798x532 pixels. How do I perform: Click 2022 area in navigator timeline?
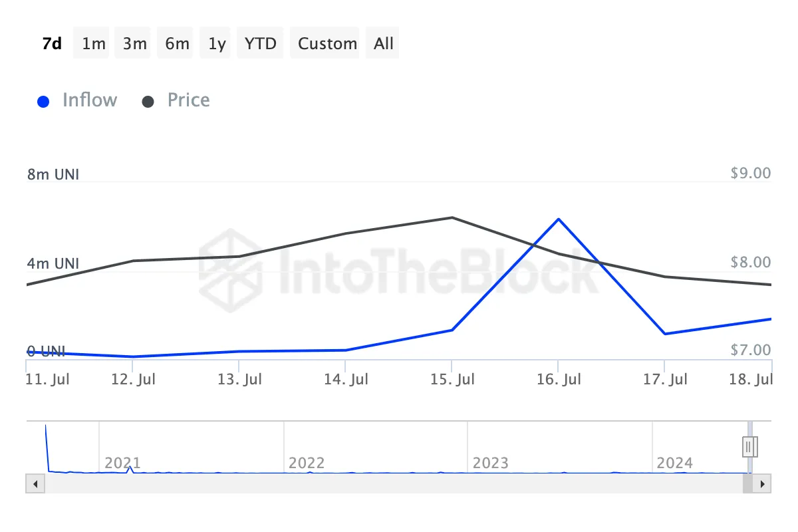point(307,462)
